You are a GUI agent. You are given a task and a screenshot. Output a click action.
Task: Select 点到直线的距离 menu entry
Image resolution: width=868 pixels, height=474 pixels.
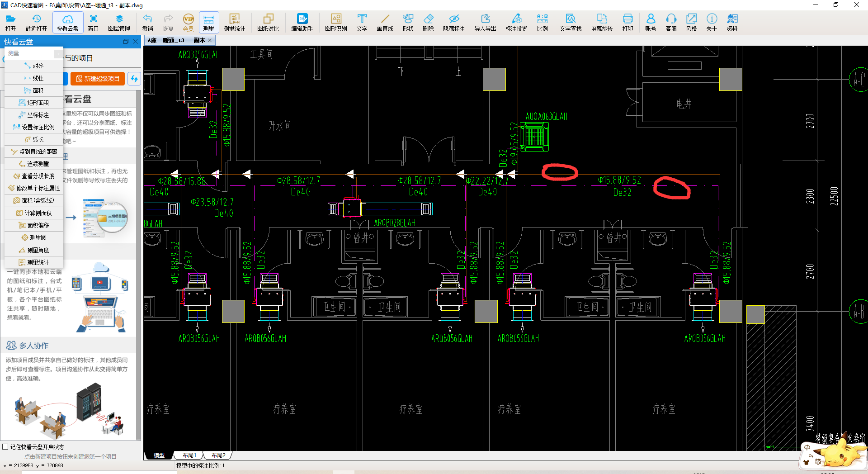[x=34, y=152]
